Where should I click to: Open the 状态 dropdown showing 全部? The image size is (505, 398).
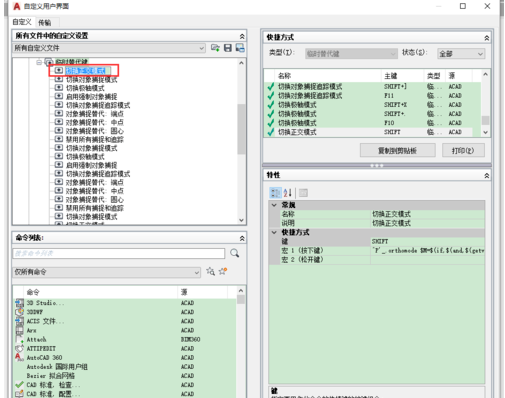(x=461, y=54)
